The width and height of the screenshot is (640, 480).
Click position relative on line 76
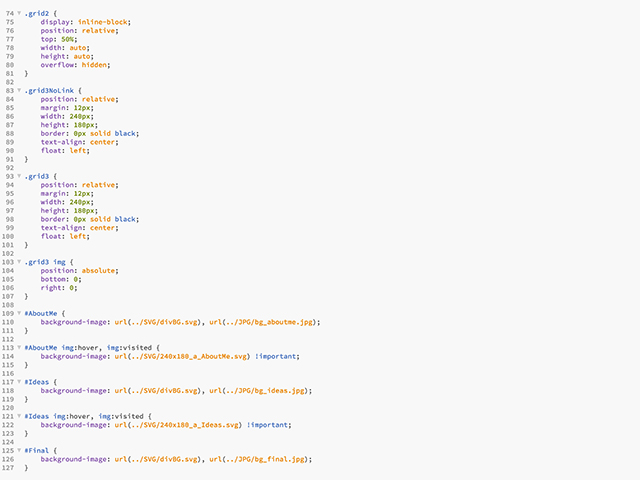click(x=79, y=31)
